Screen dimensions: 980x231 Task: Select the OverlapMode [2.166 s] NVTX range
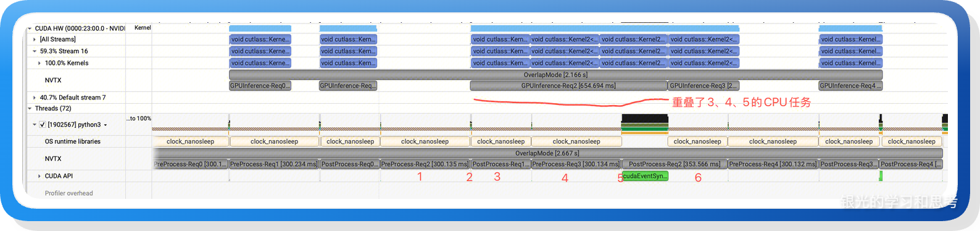coord(555,75)
